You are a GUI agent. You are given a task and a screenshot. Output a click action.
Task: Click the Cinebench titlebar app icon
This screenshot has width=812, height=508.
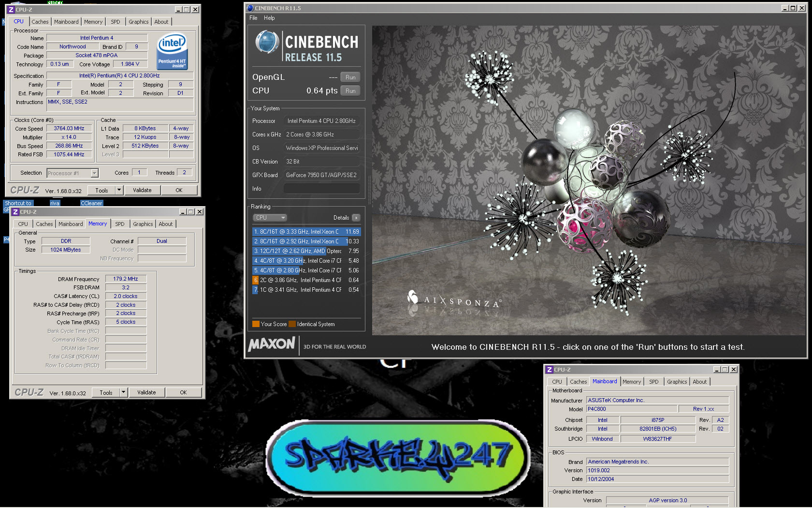point(250,8)
